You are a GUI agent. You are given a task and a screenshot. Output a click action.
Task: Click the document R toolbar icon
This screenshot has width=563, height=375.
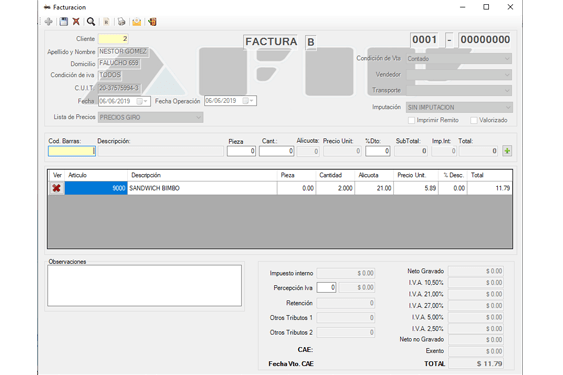pyautogui.click(x=106, y=22)
